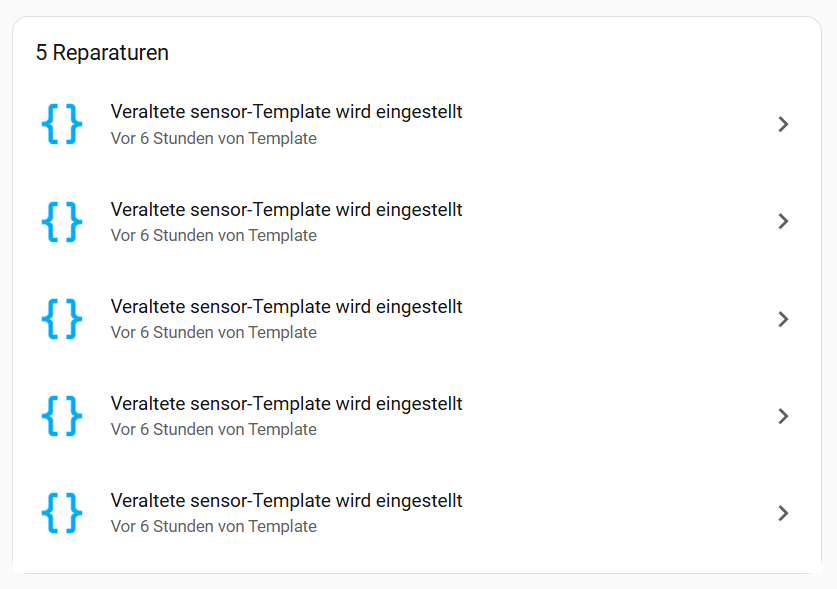
Task: Open the fourth repair via its right chevron
Action: (x=783, y=416)
